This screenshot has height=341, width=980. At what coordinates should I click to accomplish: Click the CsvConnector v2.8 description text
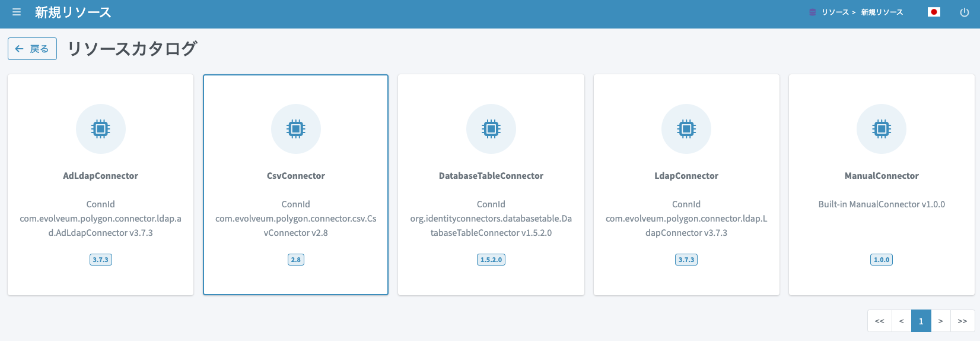point(296,219)
